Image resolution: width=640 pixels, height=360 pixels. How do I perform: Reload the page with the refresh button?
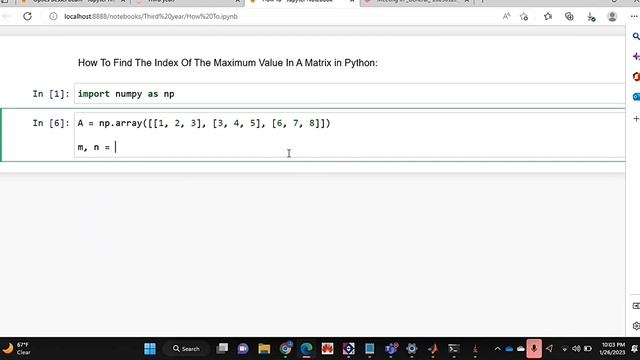[27, 16]
